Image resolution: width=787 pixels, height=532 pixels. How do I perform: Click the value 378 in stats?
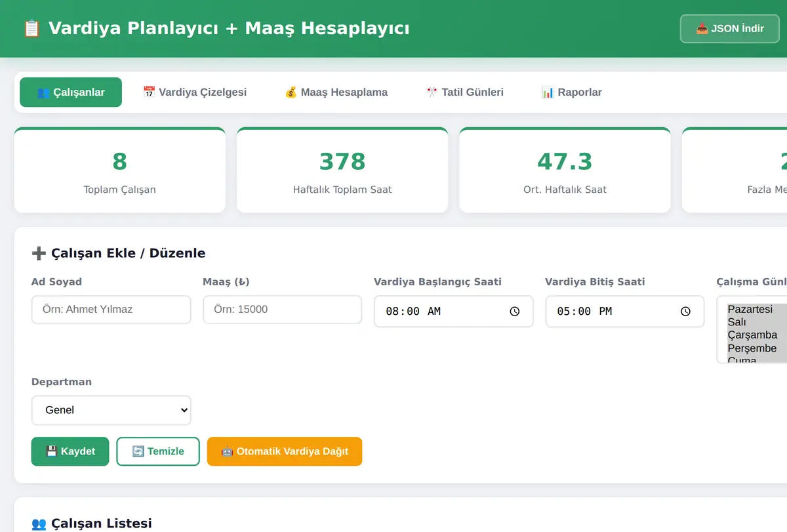342,161
